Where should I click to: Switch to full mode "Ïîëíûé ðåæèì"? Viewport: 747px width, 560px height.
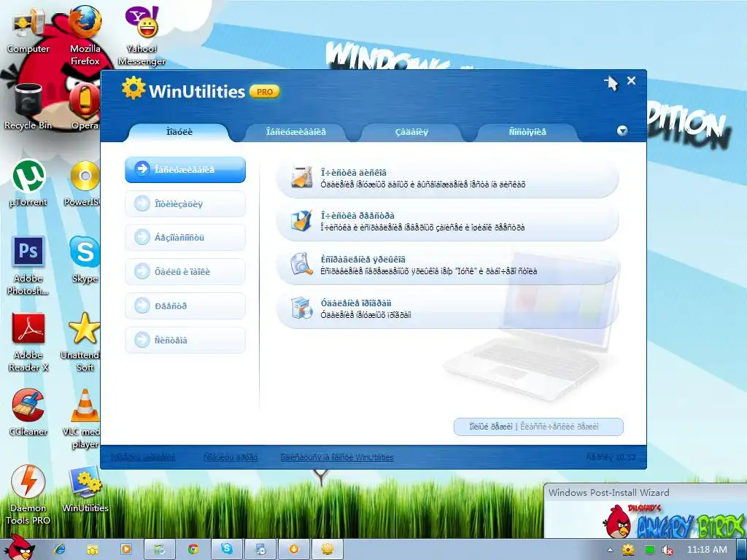491,427
